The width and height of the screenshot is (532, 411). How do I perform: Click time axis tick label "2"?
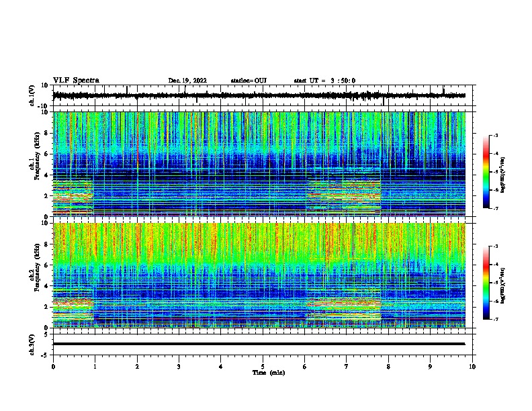click(137, 367)
